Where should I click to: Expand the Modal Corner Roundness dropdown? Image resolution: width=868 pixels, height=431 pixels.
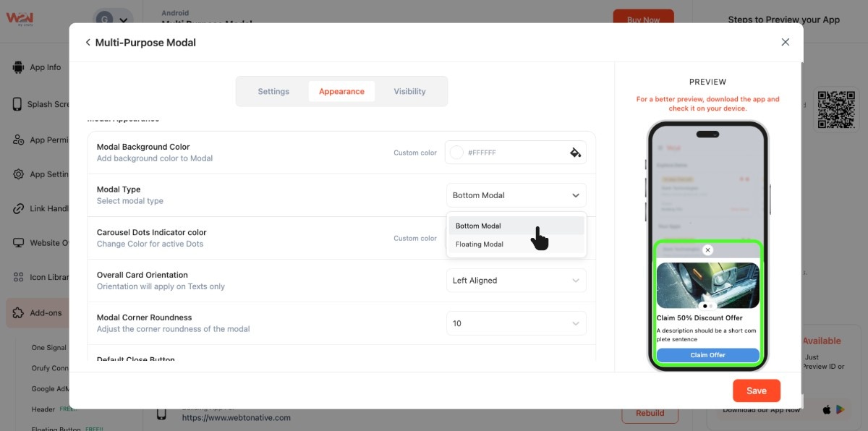tap(516, 323)
